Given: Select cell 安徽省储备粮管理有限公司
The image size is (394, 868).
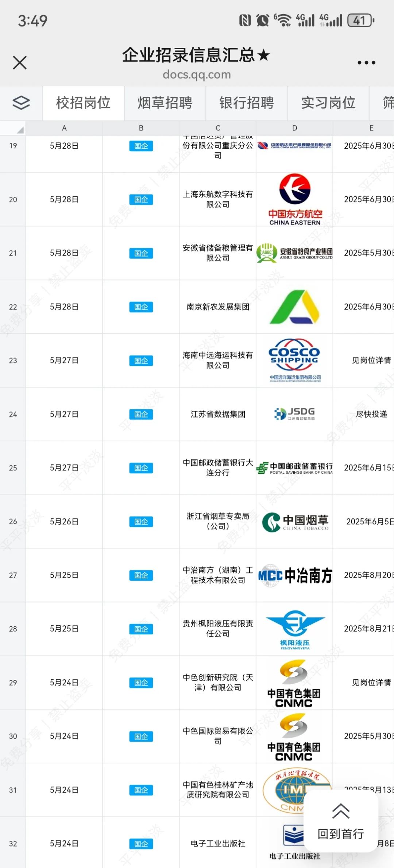Looking at the screenshot, I should pos(218,253).
